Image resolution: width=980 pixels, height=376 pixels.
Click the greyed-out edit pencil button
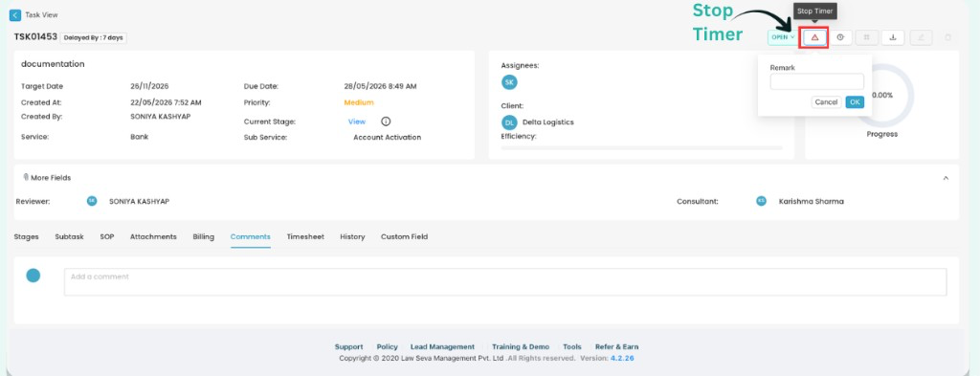click(922, 37)
